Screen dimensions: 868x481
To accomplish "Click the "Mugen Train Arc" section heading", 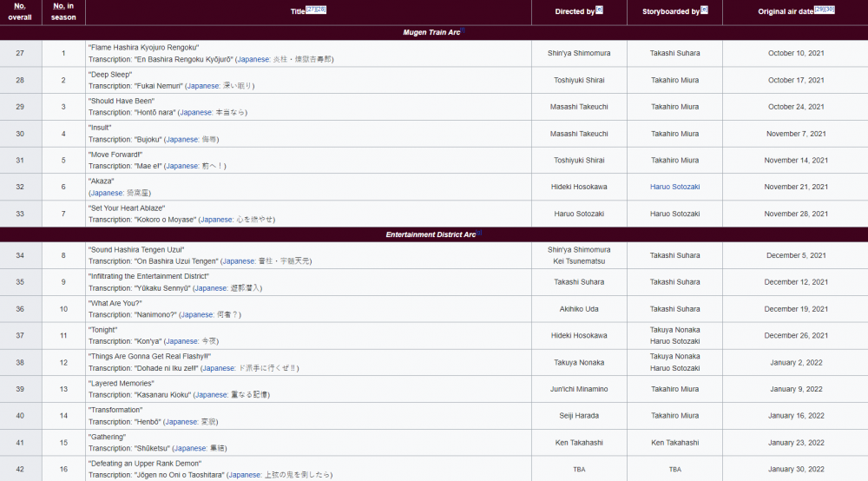I will point(431,33).
